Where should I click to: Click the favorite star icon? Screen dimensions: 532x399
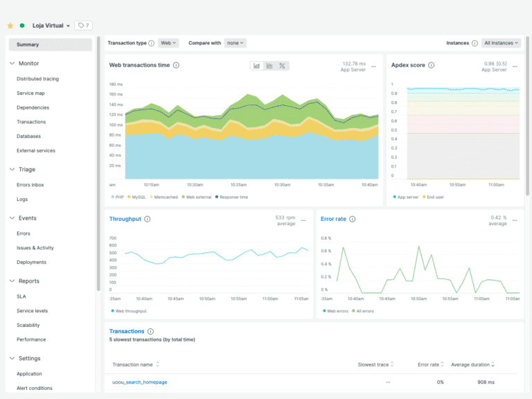point(10,26)
